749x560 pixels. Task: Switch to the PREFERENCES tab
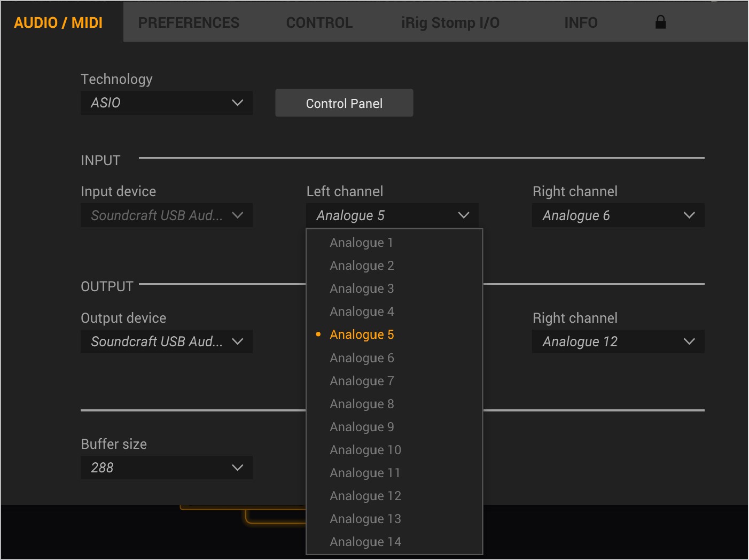189,23
